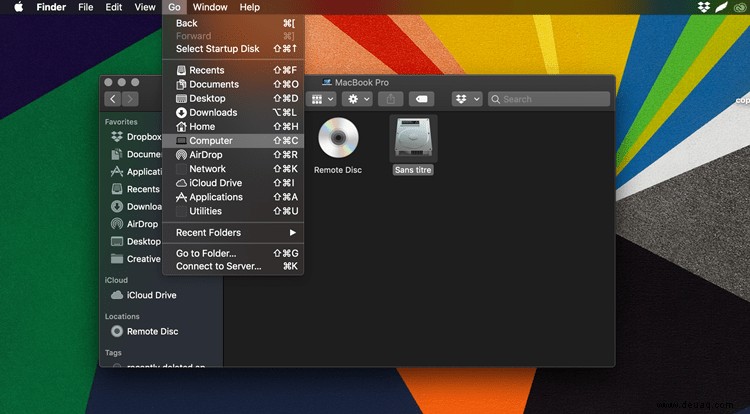Choose Connect to Server… menu entry
Screen dimensions: 750x414
(x=233, y=266)
